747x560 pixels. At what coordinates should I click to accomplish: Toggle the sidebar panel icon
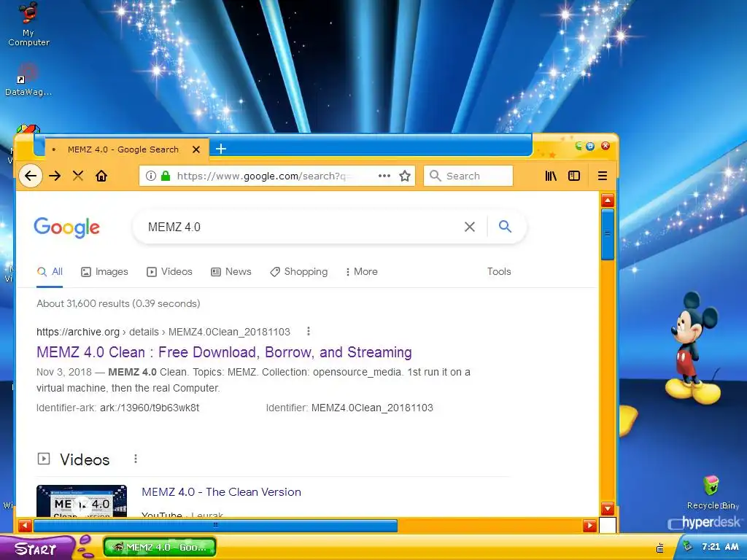coord(574,176)
